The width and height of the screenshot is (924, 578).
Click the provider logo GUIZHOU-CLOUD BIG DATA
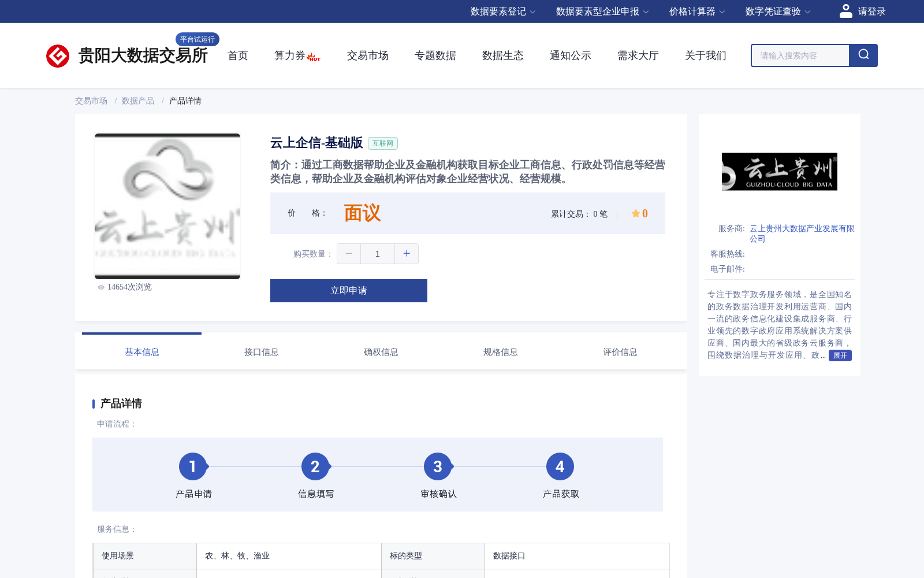tap(780, 172)
